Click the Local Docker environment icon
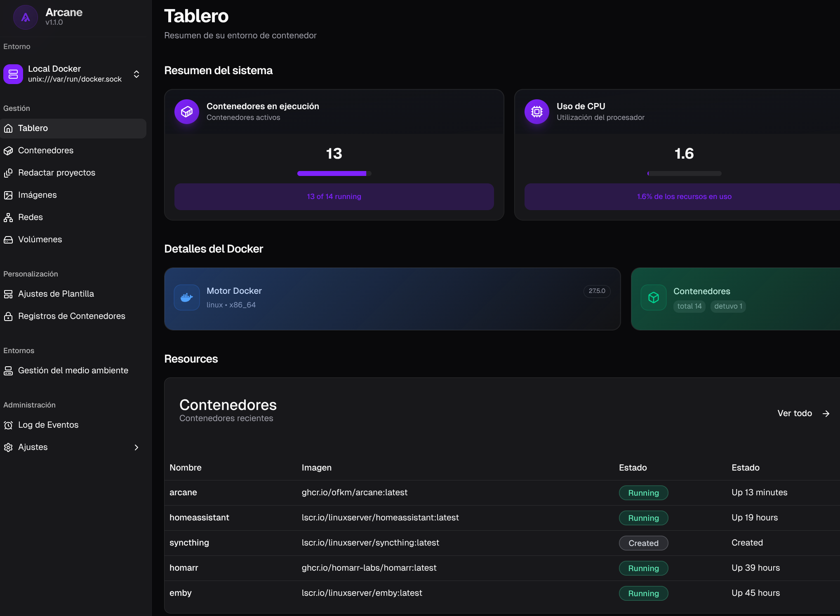The image size is (840, 616). [x=13, y=74]
